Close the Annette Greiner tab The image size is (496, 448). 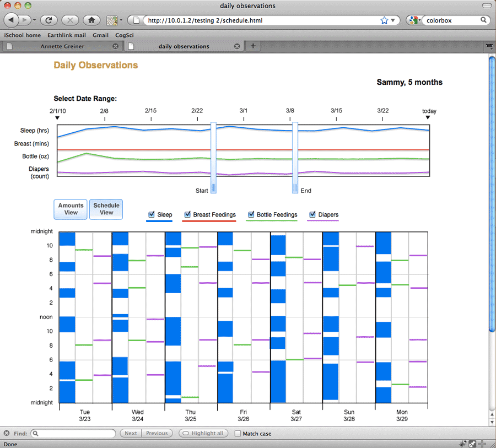click(115, 46)
